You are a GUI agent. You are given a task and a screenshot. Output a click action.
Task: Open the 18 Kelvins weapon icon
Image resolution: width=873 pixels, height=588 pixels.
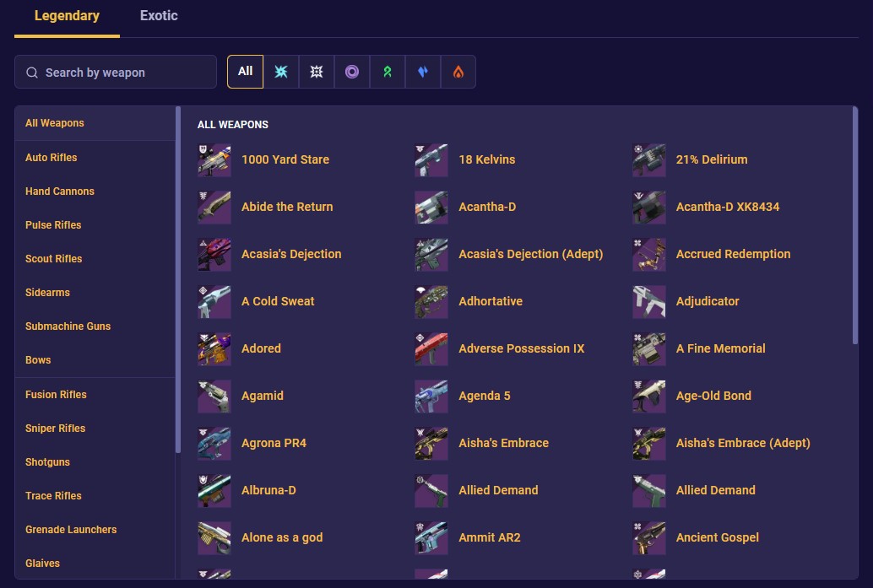point(431,160)
